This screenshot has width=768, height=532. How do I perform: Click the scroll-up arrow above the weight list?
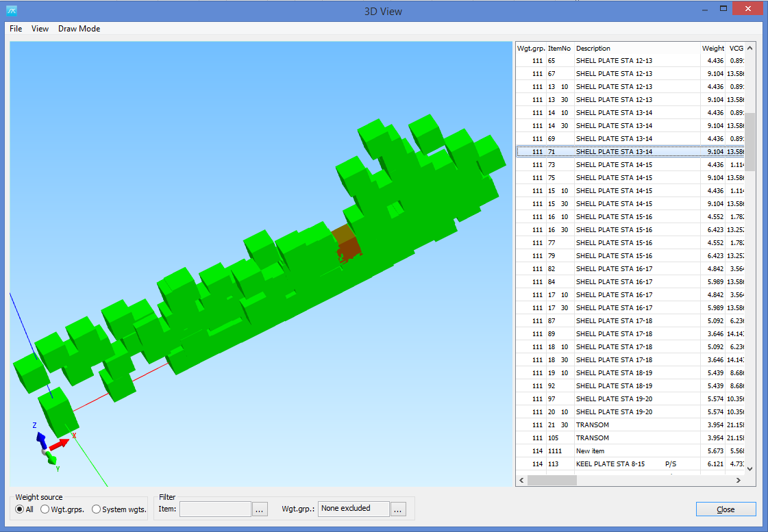tap(749, 48)
